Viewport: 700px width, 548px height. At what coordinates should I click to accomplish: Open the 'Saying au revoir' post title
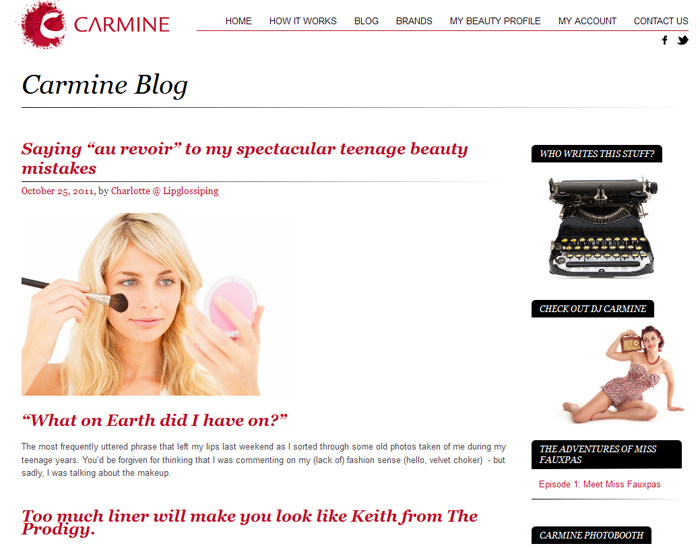[x=244, y=158]
